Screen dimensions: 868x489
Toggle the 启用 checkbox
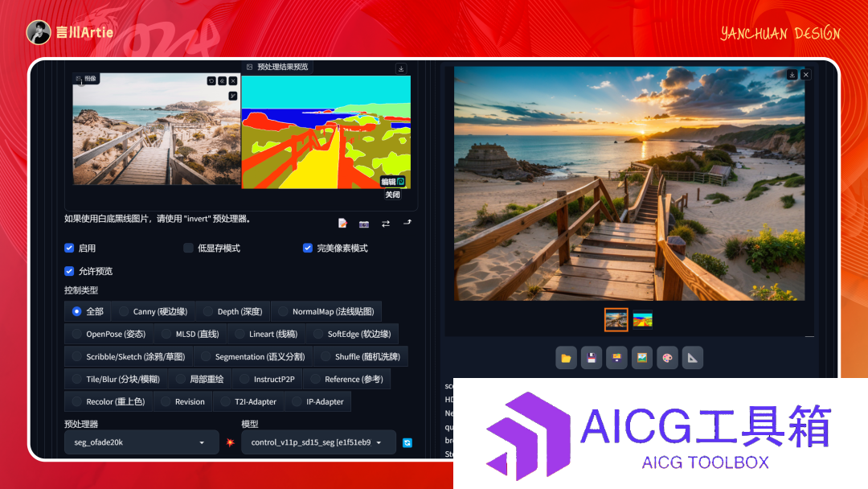pos(69,248)
